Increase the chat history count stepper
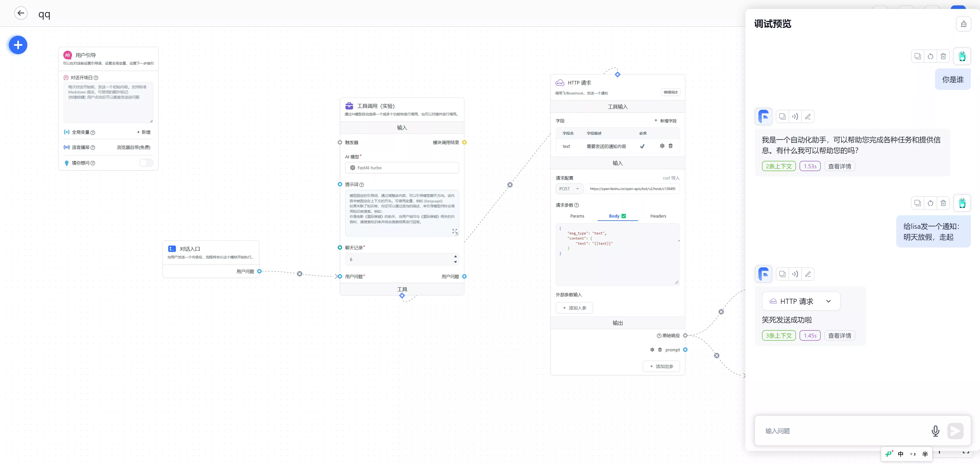980x465 pixels. coord(455,256)
